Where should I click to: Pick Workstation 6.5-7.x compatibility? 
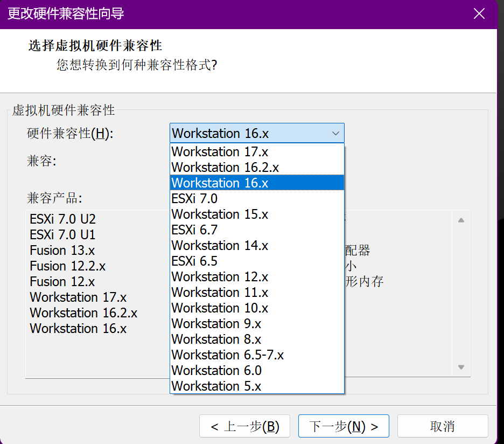tap(227, 355)
